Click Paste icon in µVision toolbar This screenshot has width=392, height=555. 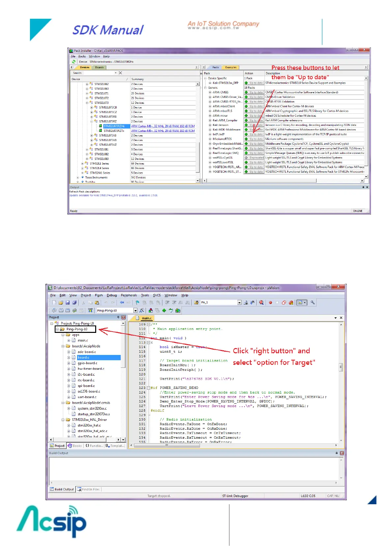coord(97,302)
